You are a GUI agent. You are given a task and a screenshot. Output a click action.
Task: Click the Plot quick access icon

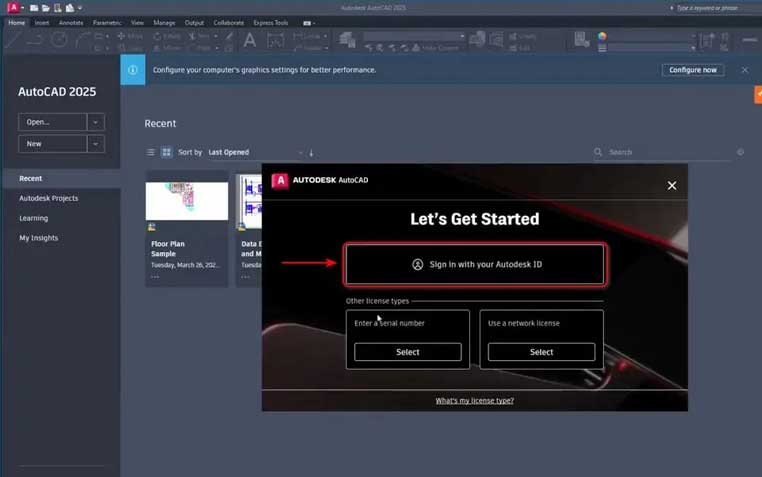click(70, 8)
